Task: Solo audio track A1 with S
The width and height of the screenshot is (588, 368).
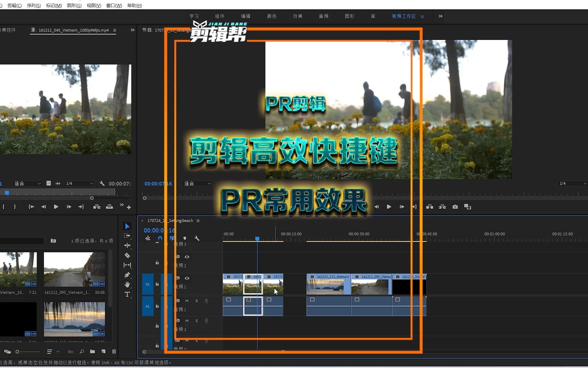Action: pos(197,301)
